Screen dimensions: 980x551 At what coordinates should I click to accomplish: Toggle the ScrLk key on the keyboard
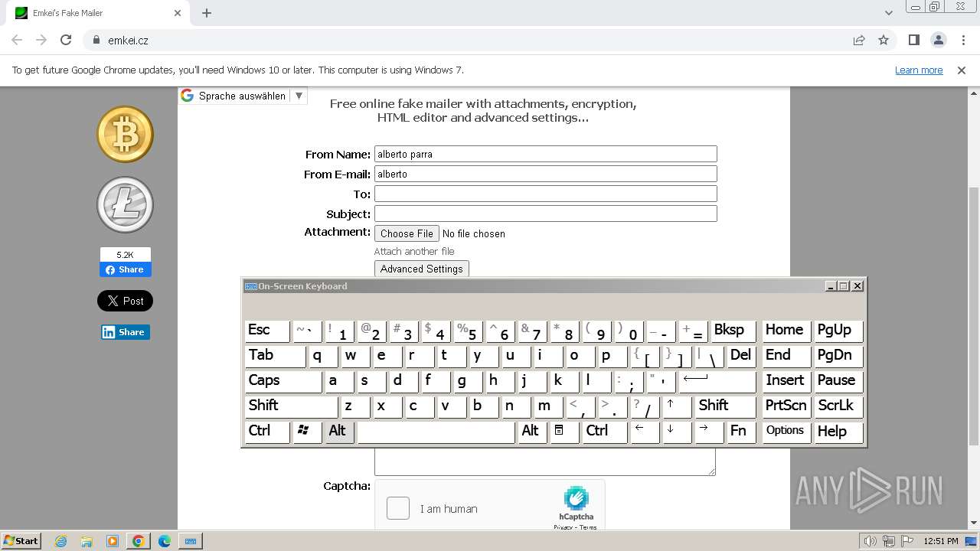pos(838,406)
